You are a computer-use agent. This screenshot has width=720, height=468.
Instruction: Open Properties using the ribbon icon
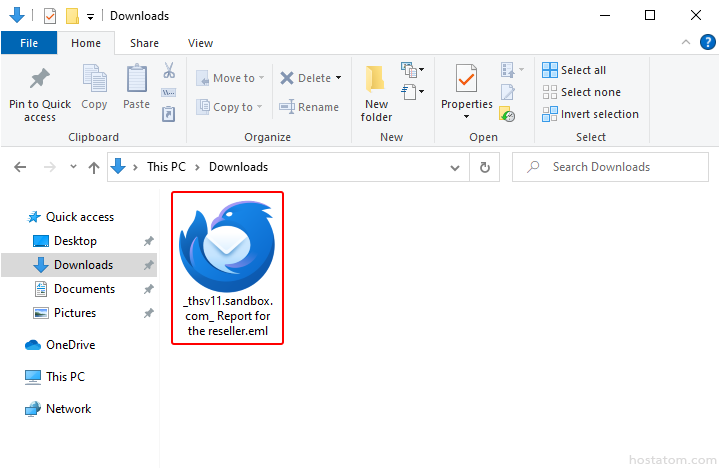pos(466,78)
